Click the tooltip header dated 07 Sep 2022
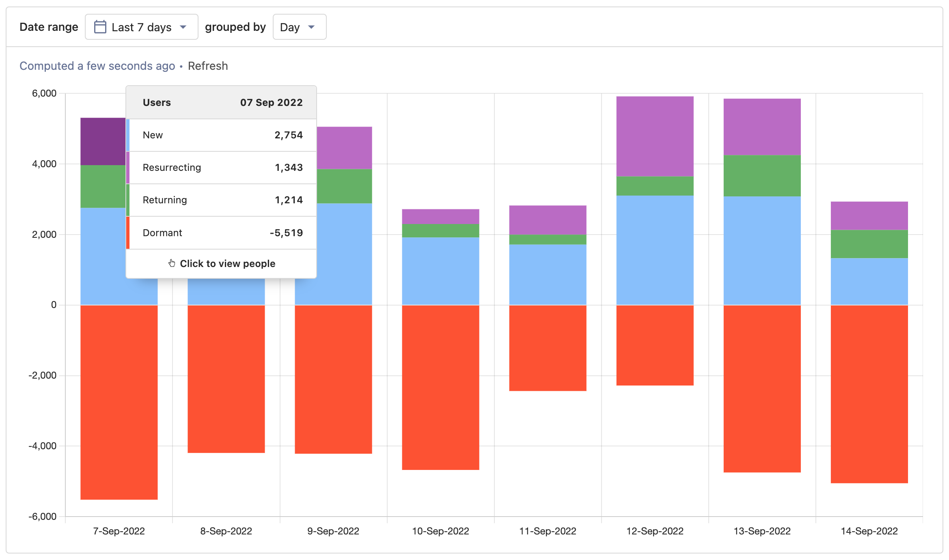This screenshot has width=949, height=560. coord(222,102)
